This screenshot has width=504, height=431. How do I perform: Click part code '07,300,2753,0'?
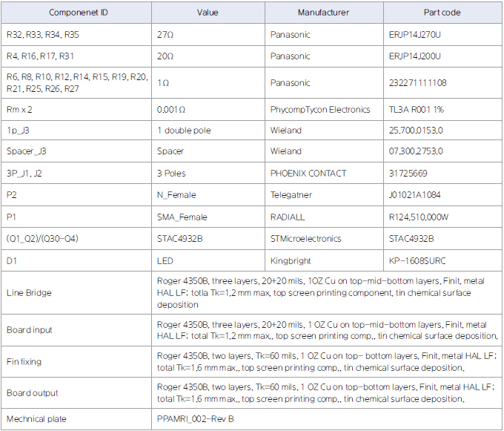pos(416,151)
